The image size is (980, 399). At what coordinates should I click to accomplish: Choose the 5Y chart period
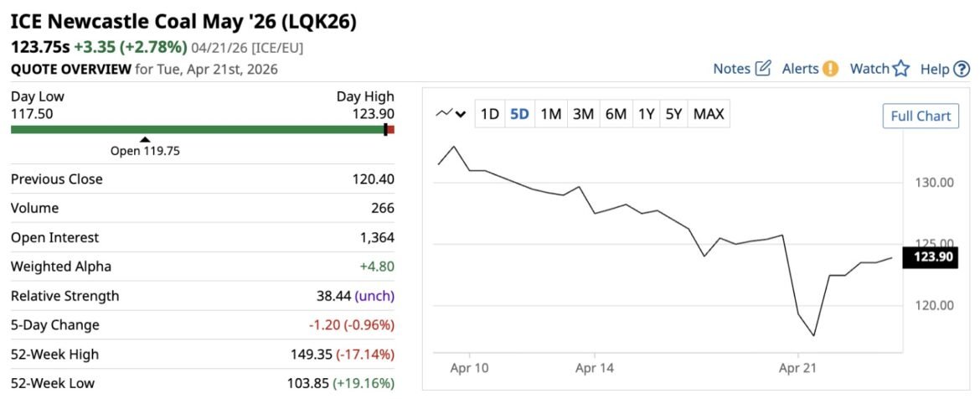[x=673, y=114]
